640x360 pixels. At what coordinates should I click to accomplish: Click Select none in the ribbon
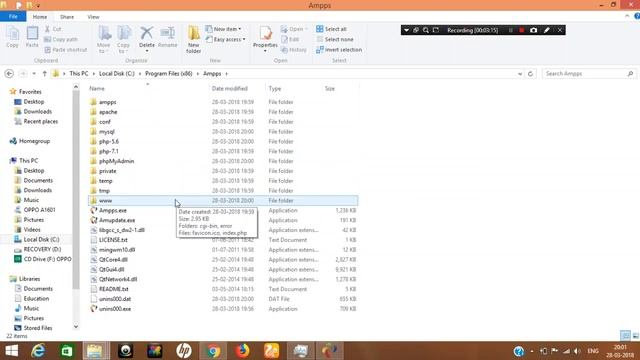(x=335, y=39)
